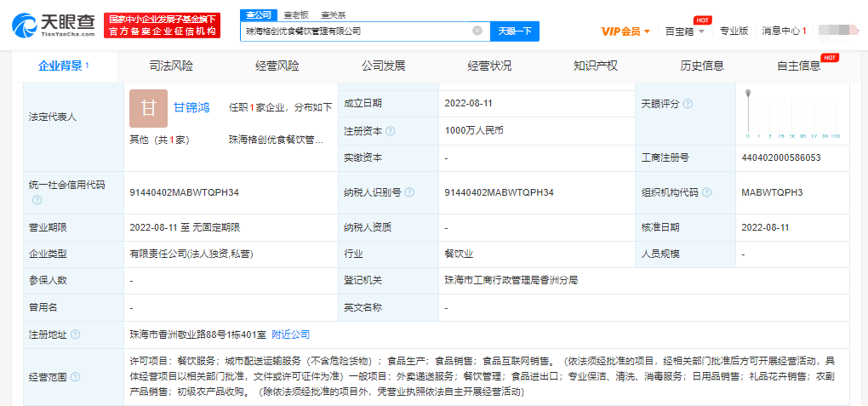Open the 经营状况 tab
868x406 pixels.
pos(490,66)
